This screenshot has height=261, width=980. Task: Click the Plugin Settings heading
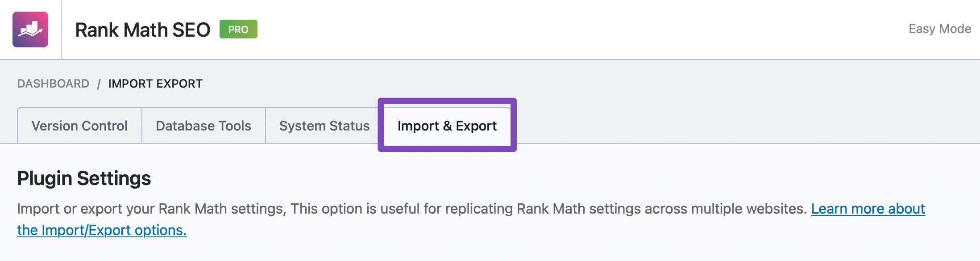tap(84, 178)
